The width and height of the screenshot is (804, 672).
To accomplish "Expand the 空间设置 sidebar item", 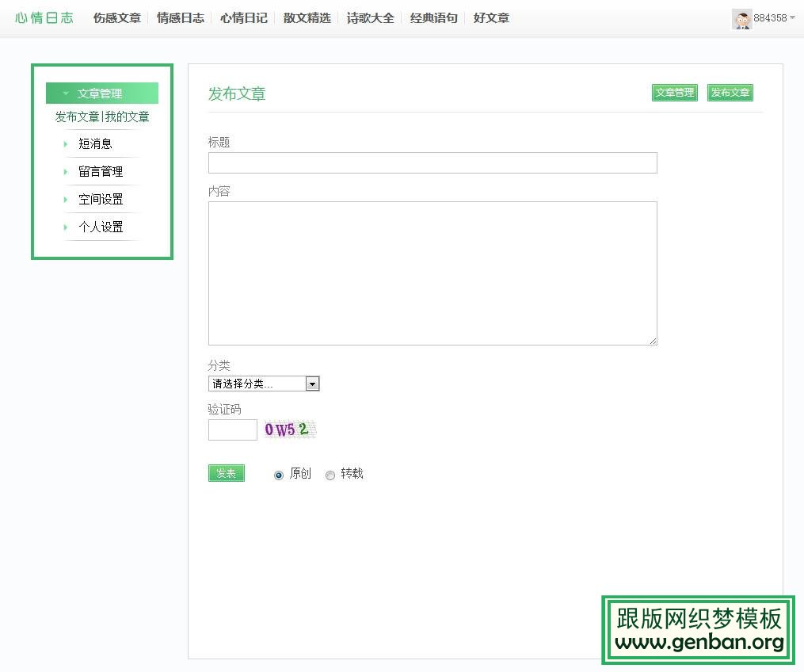I will [x=101, y=199].
